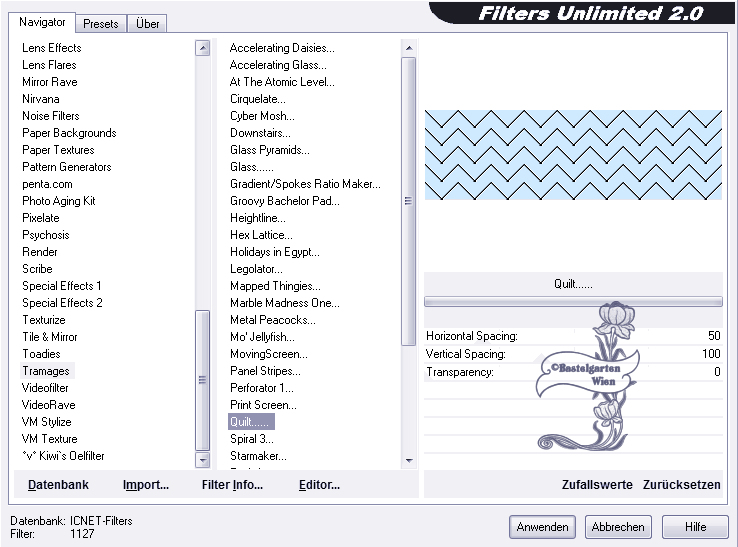Select the Pattern Generators category

point(67,167)
